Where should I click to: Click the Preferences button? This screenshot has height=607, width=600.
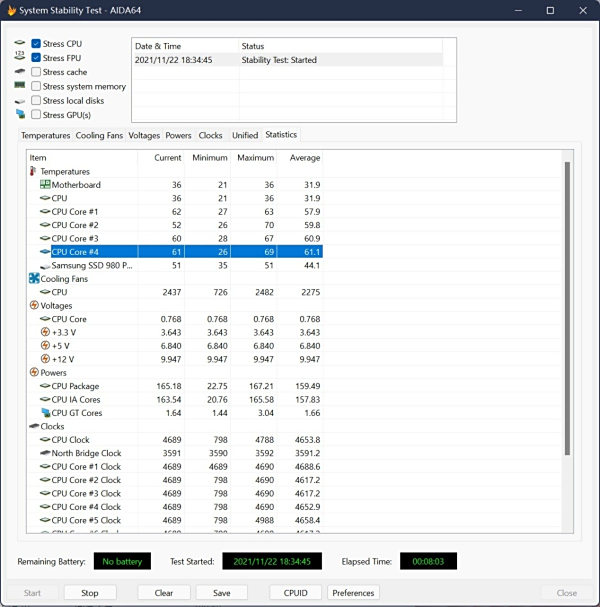353,592
